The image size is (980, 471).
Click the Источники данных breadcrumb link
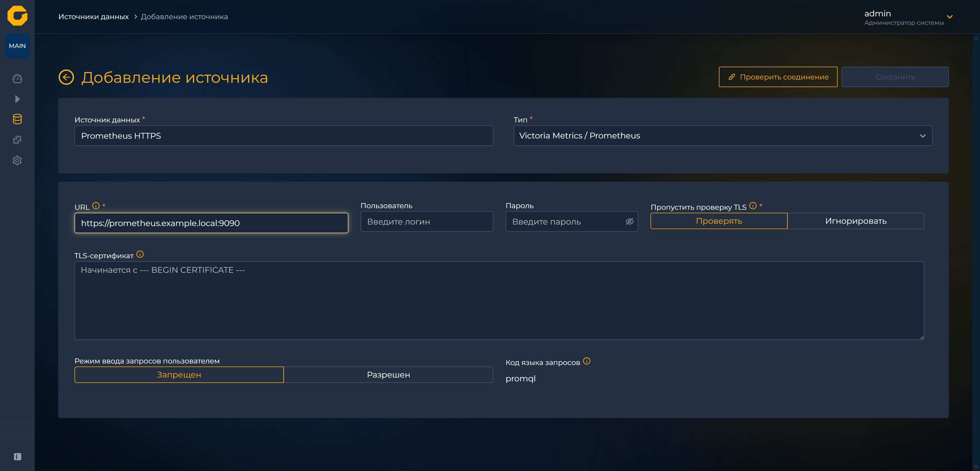tap(93, 17)
